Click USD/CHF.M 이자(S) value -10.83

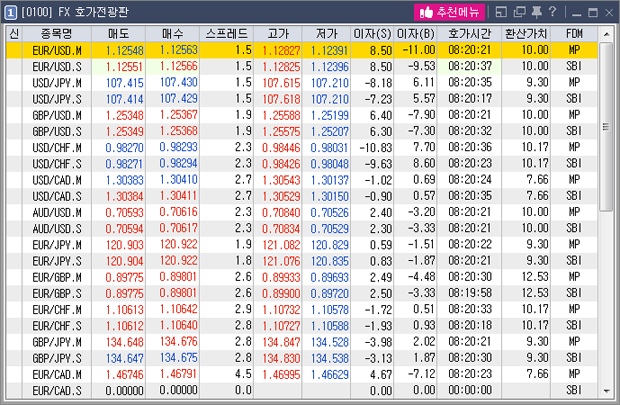point(376,148)
